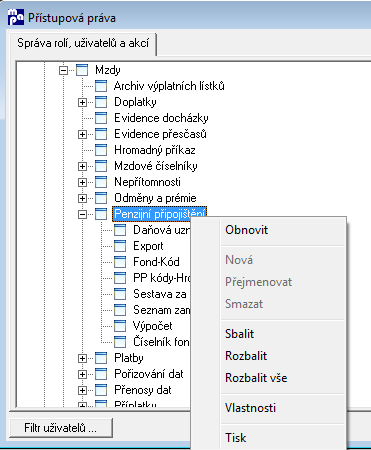Screen dimensions: 371x450
Task: Select the Výpočet tree item
Action: pyautogui.click(x=152, y=326)
